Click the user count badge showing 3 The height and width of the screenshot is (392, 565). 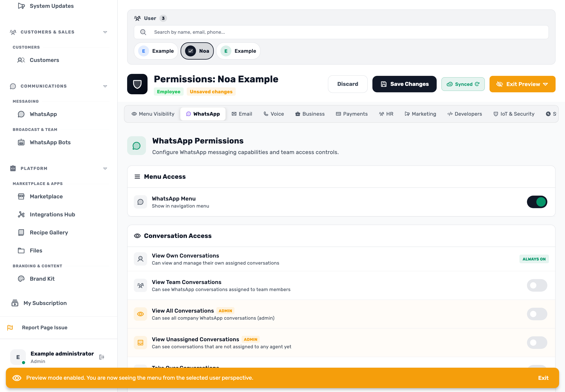coord(163,18)
